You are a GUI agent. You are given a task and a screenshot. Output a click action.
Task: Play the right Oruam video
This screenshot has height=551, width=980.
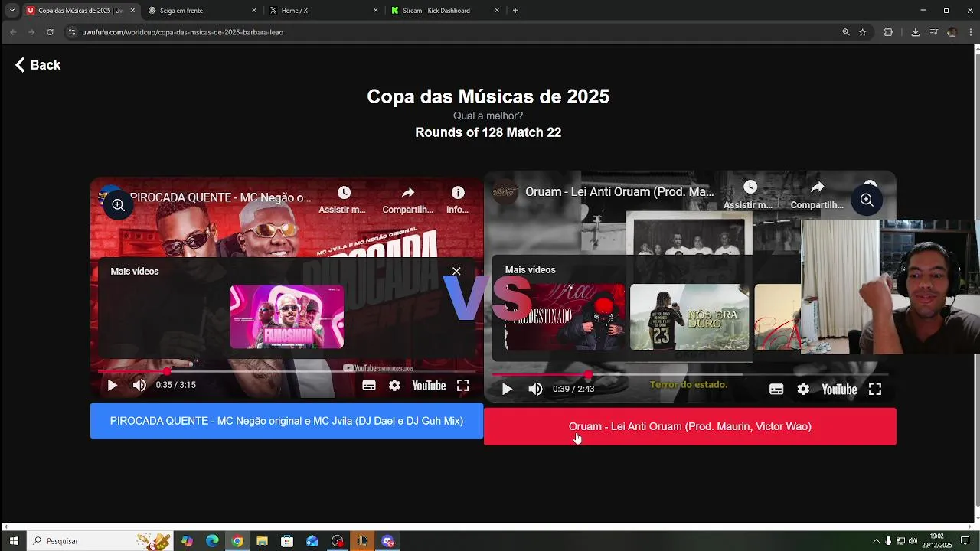pos(507,389)
